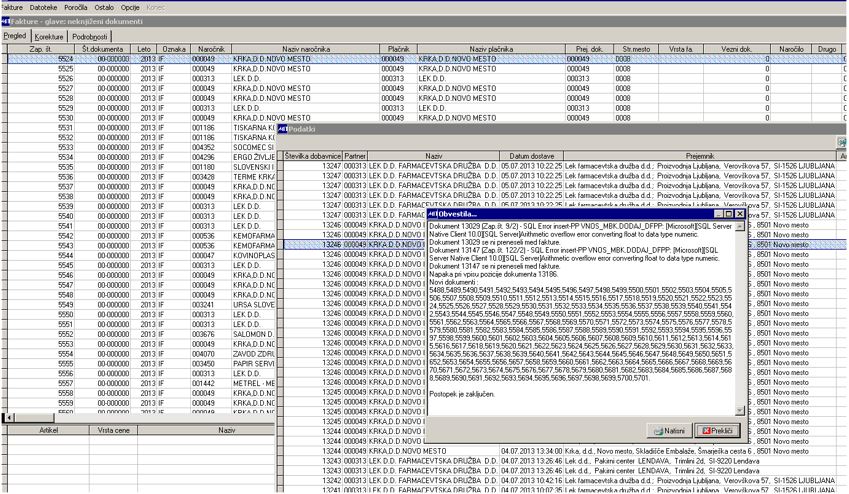Open the Opcije menu
This screenshot has height=494, width=849.
[130, 8]
